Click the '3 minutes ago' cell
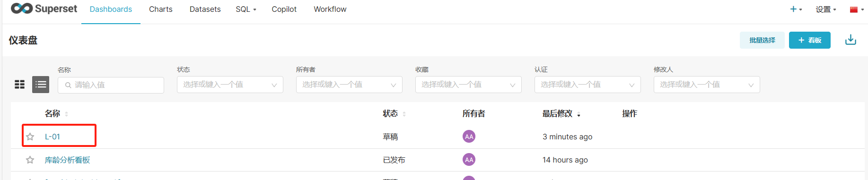 [567, 137]
